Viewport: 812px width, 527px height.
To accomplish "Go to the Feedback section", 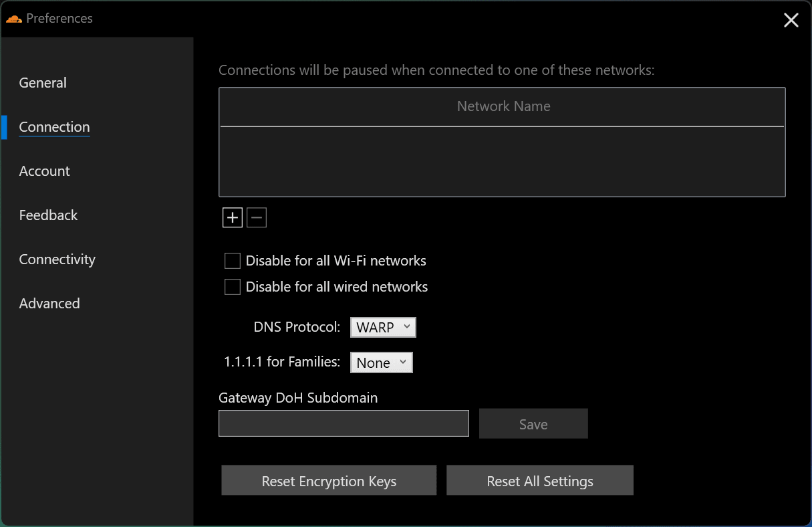I will coord(48,215).
